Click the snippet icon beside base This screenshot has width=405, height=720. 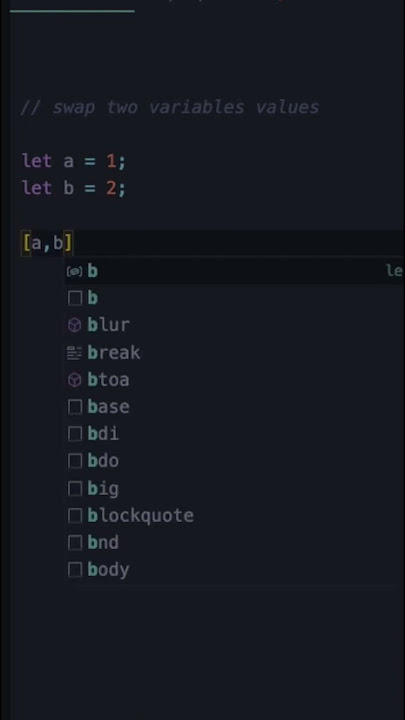click(x=74, y=407)
